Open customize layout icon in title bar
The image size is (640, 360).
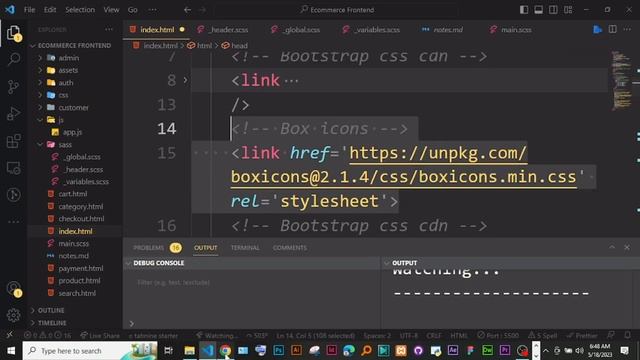(568, 10)
